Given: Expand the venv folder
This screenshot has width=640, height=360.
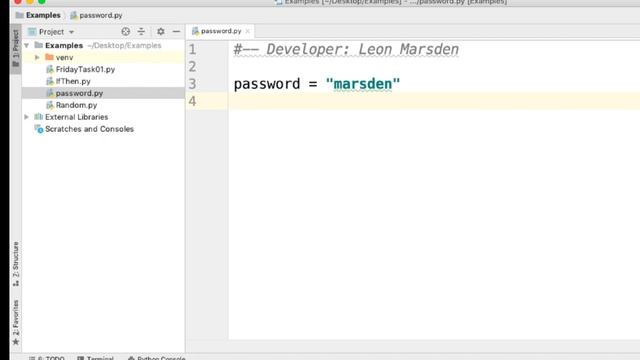Looking at the screenshot, I should (x=37, y=58).
